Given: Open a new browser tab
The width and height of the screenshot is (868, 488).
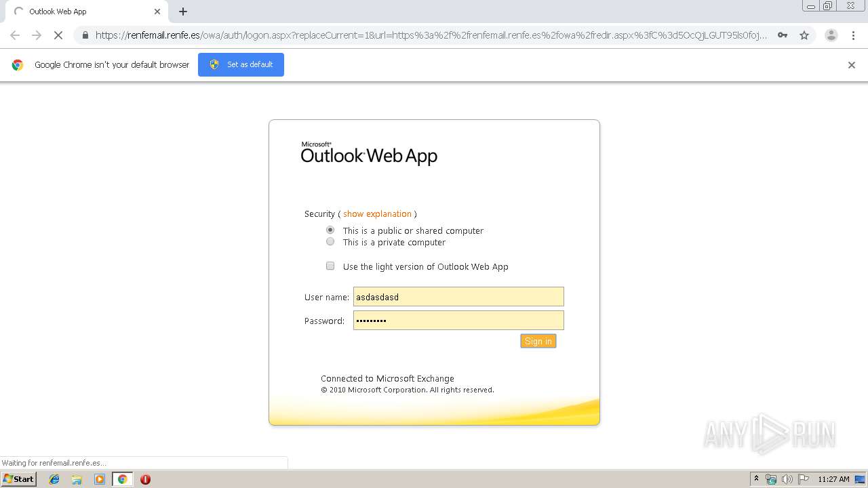Looking at the screenshot, I should (x=183, y=12).
